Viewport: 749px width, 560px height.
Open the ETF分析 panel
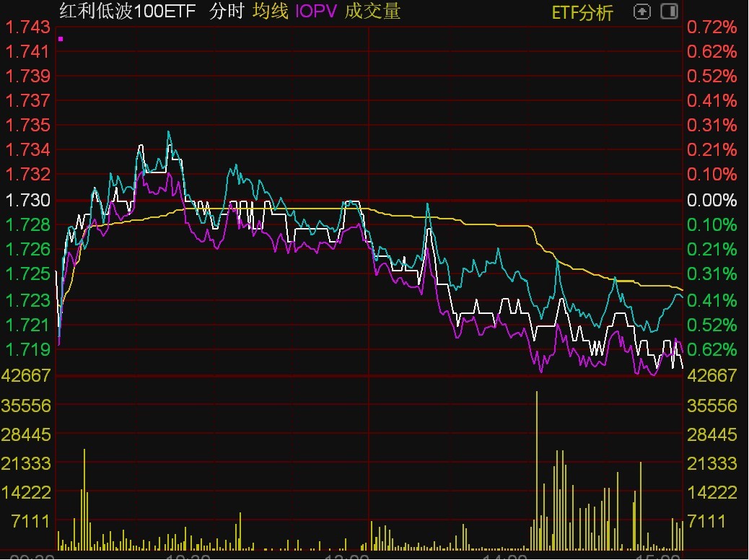[582, 12]
